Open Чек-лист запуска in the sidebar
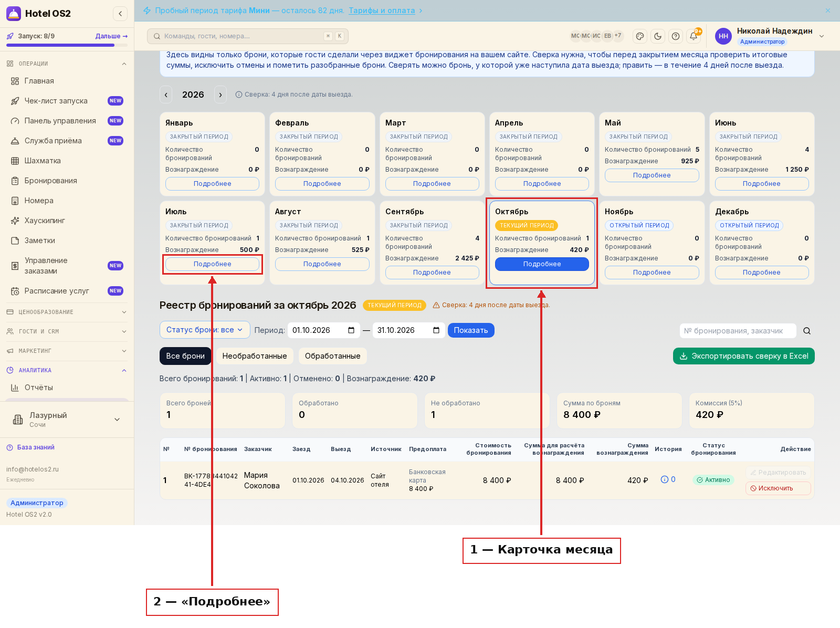The width and height of the screenshot is (840, 628). 67,101
